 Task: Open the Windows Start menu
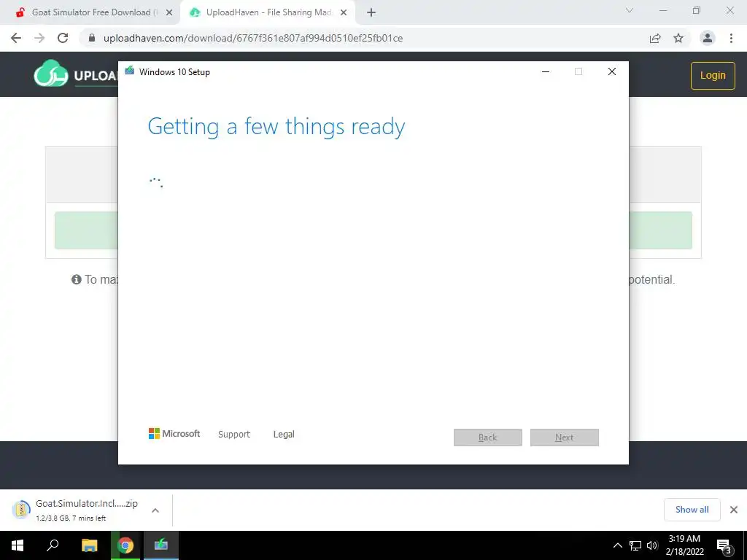(x=18, y=545)
